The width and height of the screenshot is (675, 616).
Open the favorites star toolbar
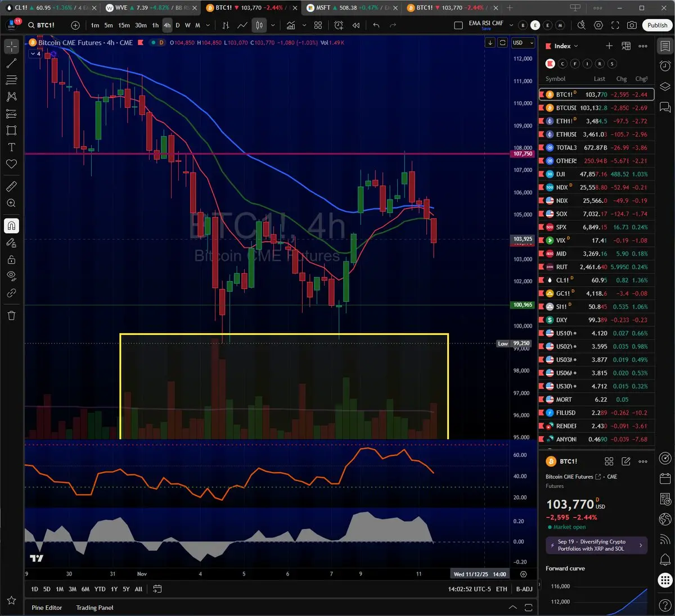pyautogui.click(x=11, y=601)
